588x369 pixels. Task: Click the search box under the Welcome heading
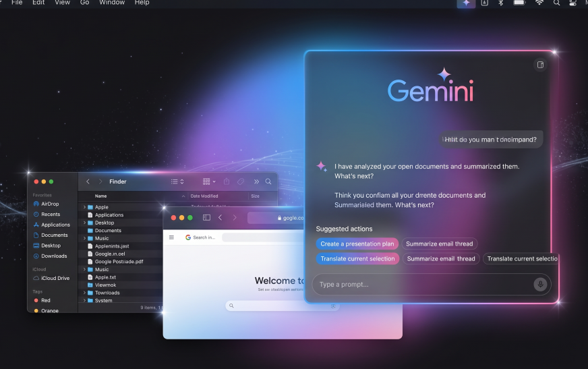point(283,306)
